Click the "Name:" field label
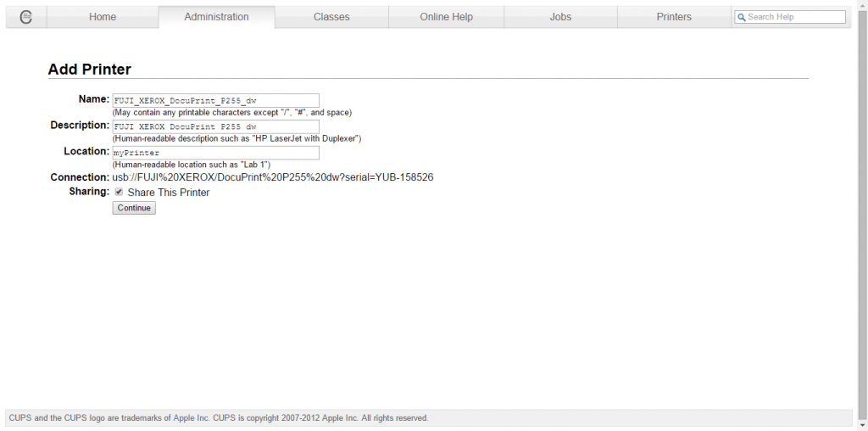 [93, 99]
